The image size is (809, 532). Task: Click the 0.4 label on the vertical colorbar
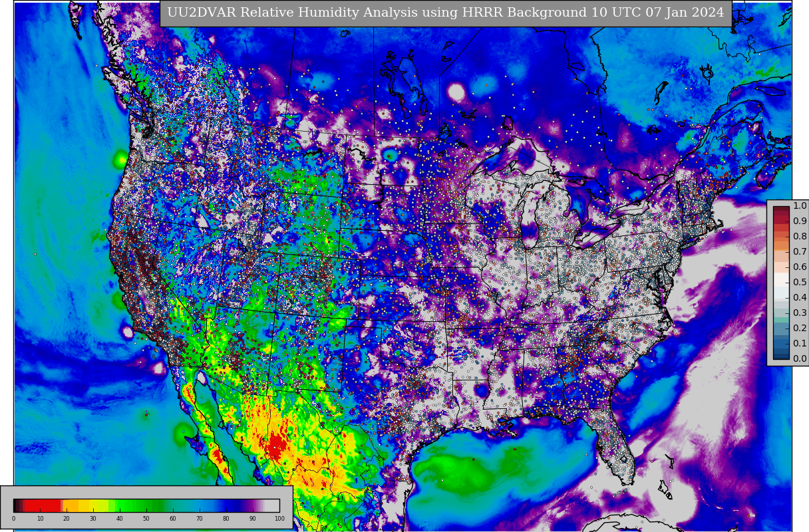(800, 298)
